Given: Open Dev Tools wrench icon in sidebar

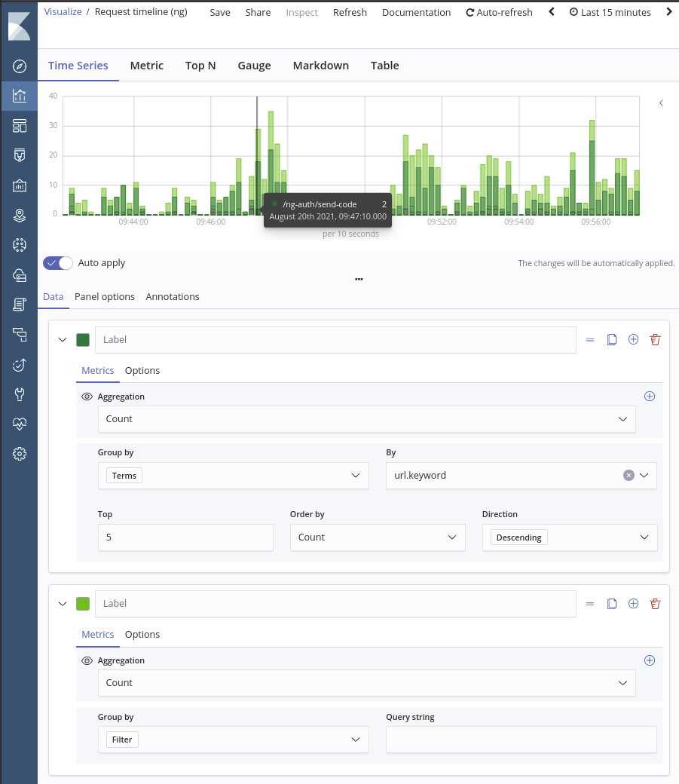Looking at the screenshot, I should (x=20, y=394).
